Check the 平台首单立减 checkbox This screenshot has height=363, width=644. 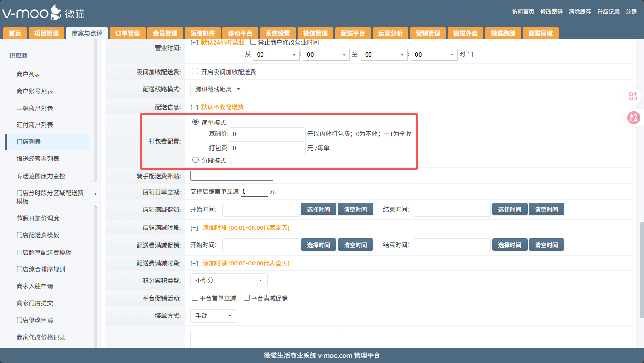click(195, 298)
